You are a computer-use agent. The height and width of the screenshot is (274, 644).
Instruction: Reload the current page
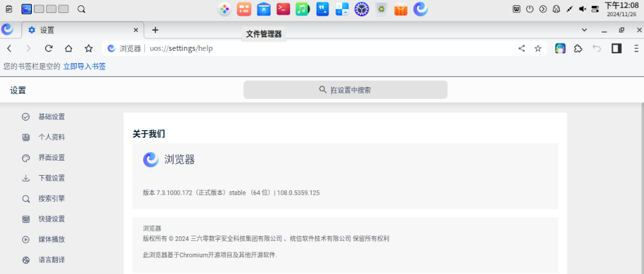49,48
